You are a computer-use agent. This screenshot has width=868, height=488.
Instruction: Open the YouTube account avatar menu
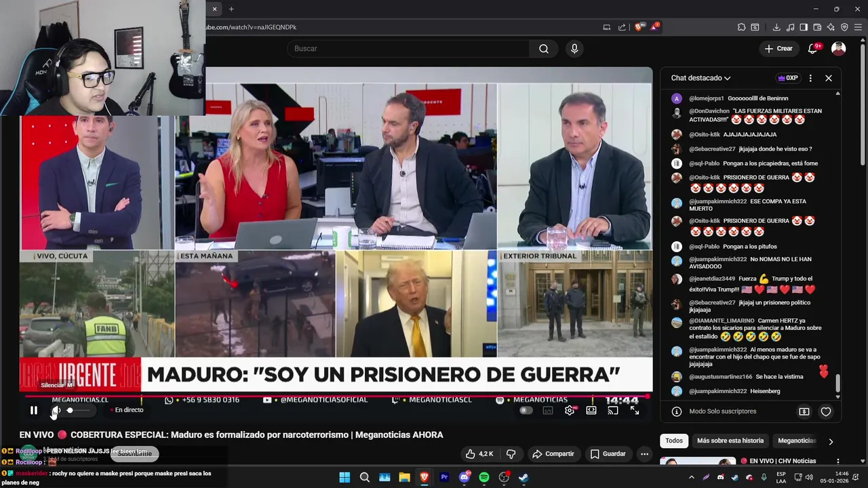839,49
